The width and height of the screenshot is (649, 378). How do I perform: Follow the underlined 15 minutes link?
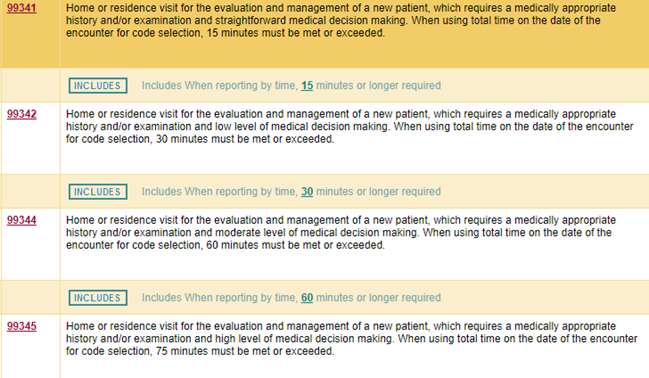click(x=307, y=86)
